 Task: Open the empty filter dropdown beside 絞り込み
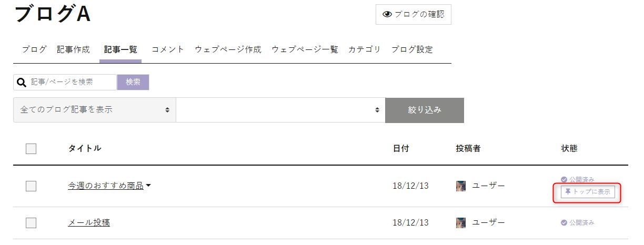pyautogui.click(x=280, y=110)
